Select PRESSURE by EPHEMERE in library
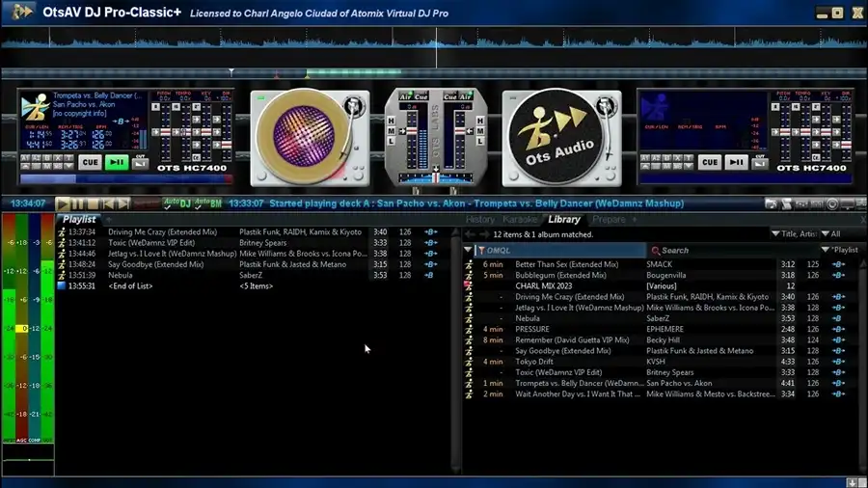The height and width of the screenshot is (488, 868). tap(662, 329)
